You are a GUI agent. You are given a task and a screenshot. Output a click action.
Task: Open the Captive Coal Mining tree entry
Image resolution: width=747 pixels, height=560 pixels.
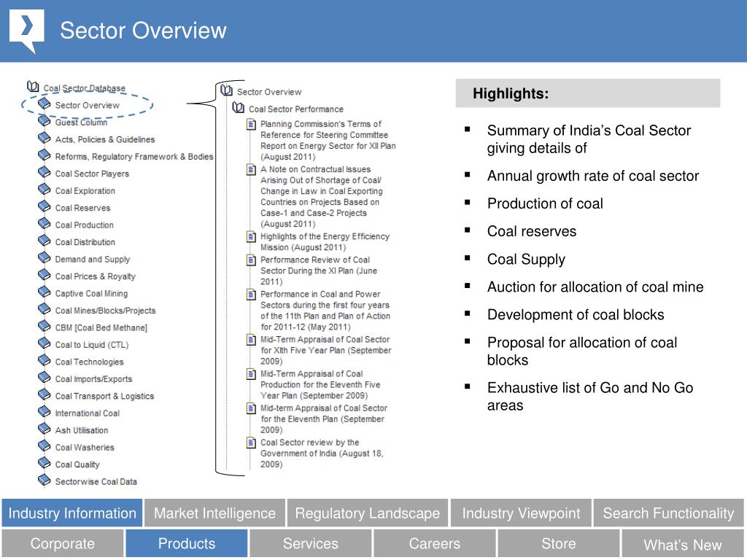91,294
